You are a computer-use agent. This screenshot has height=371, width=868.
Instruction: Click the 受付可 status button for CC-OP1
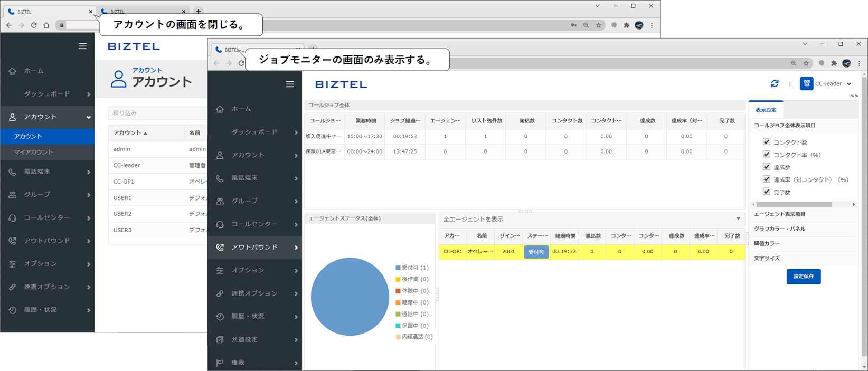[536, 252]
